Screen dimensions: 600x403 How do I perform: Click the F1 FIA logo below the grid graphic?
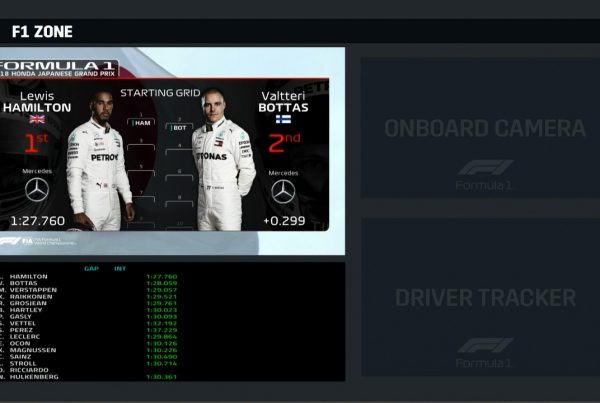pos(38,241)
